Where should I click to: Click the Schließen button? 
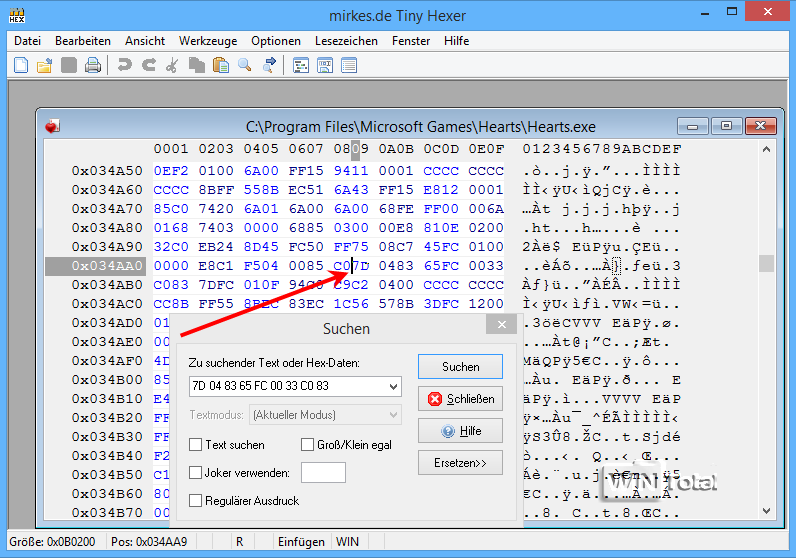460,399
